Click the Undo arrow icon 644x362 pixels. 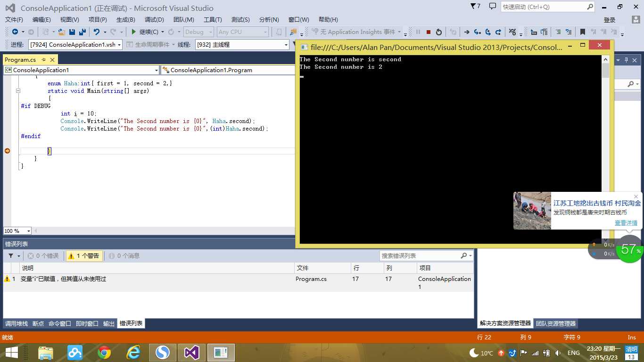(97, 32)
